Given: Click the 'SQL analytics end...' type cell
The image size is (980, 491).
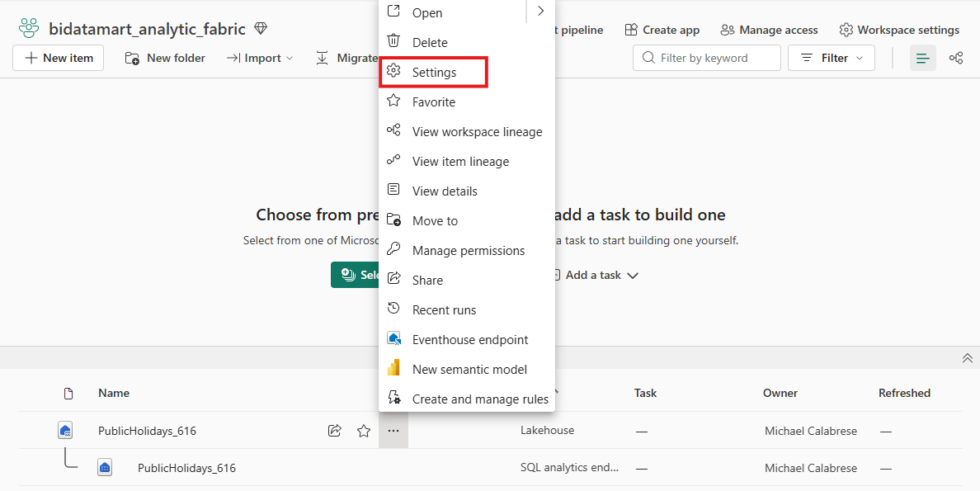Looking at the screenshot, I should coord(569,468).
